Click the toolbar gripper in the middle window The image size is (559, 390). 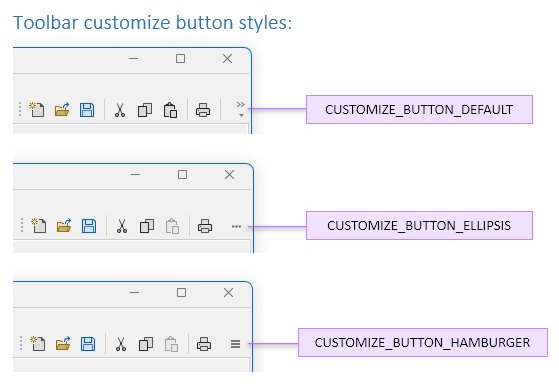click(22, 226)
